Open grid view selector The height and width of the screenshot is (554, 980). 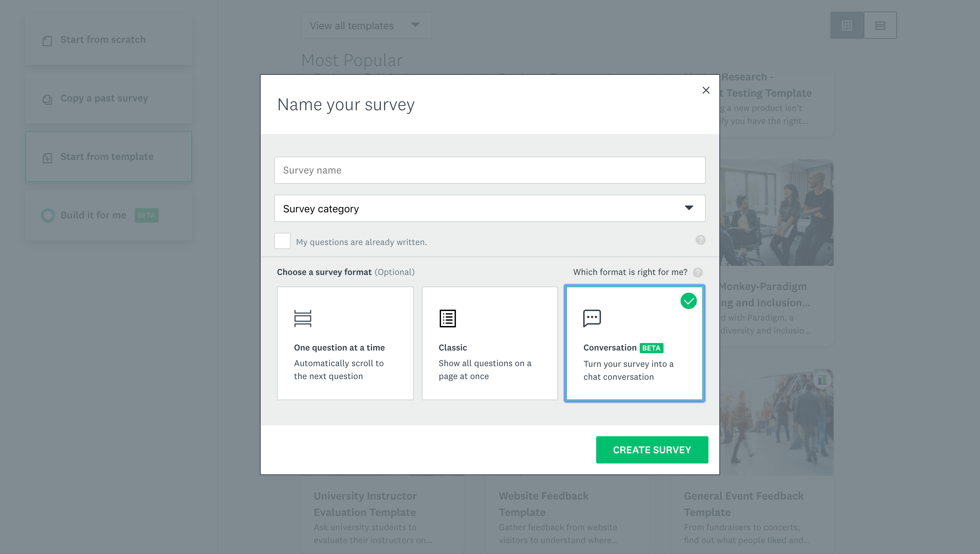847,25
